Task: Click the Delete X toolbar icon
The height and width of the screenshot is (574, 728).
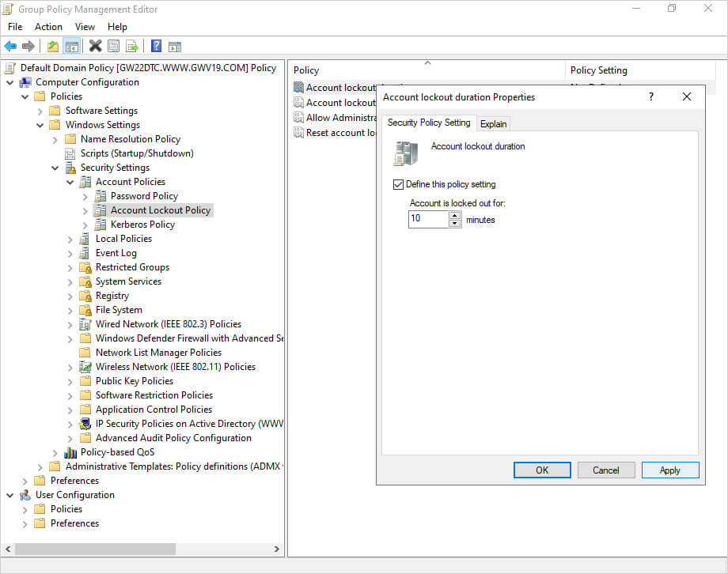Action: (95, 47)
